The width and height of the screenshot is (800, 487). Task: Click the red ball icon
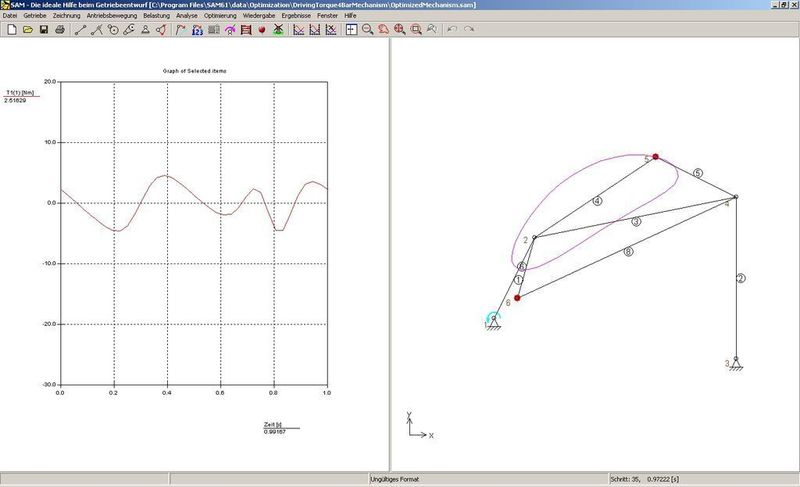(x=262, y=30)
